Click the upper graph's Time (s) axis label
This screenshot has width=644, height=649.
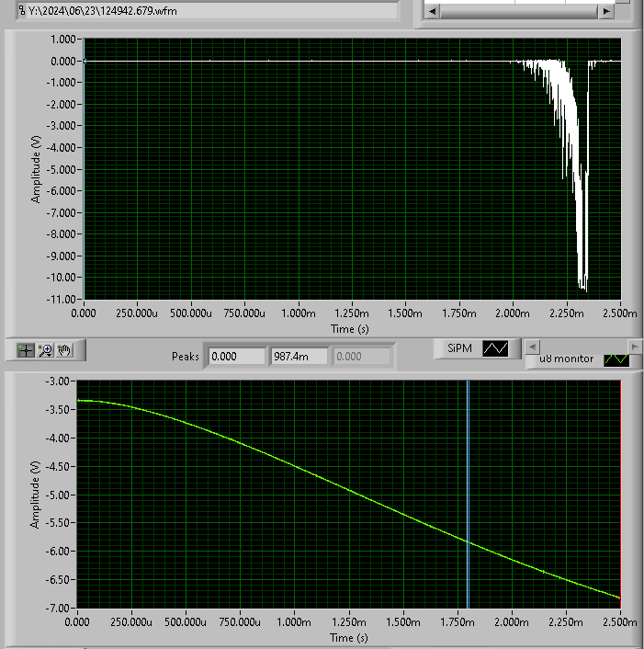(x=349, y=329)
